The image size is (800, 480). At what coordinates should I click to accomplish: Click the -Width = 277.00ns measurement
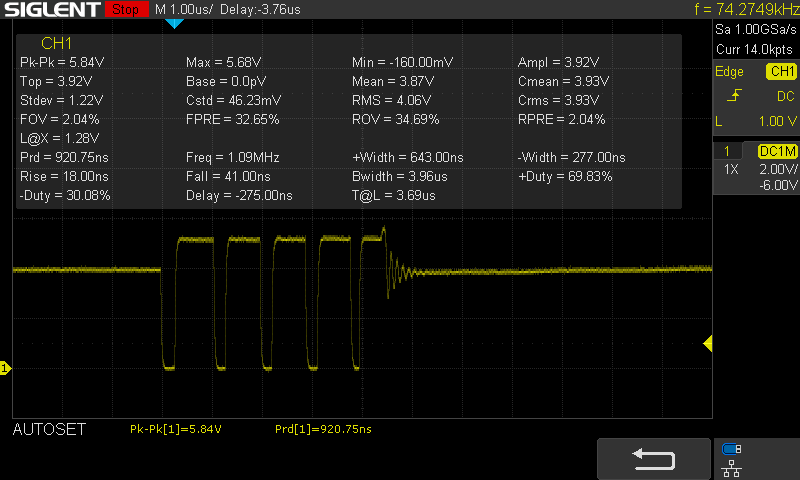(572, 158)
